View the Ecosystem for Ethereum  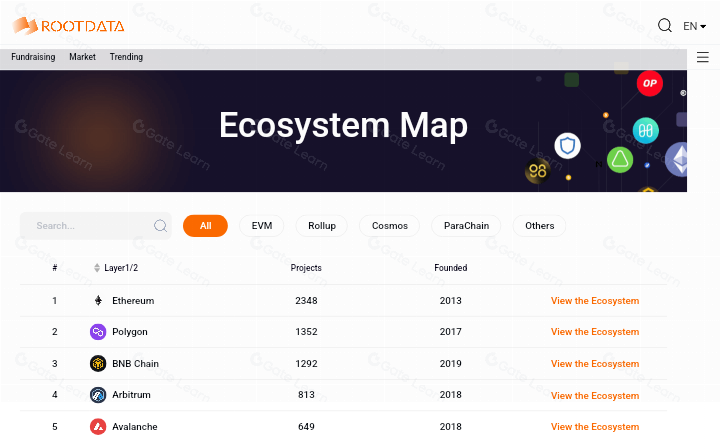[x=595, y=301]
